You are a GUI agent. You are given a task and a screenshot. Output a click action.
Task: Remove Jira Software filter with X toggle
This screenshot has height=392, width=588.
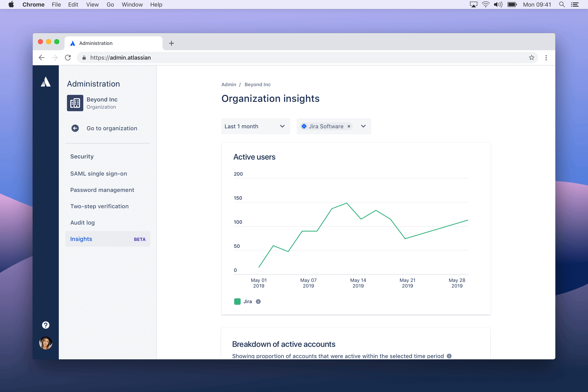[x=348, y=126]
